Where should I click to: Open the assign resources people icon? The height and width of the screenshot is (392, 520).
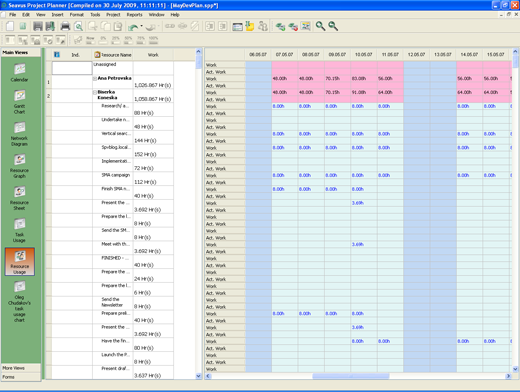263,26
